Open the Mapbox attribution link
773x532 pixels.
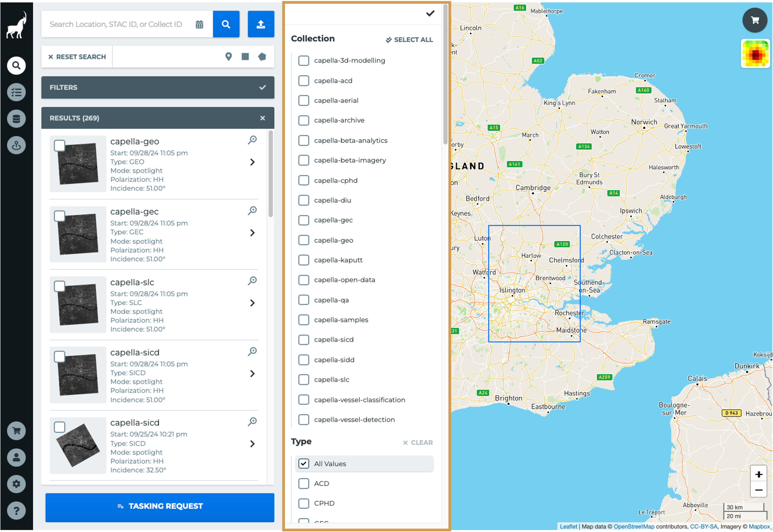coord(759,527)
